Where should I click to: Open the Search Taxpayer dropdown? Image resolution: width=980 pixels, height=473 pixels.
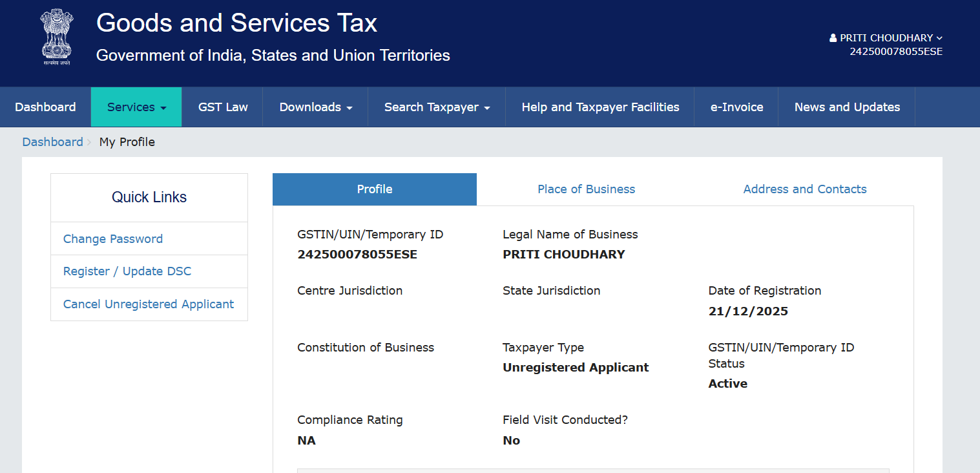click(437, 107)
